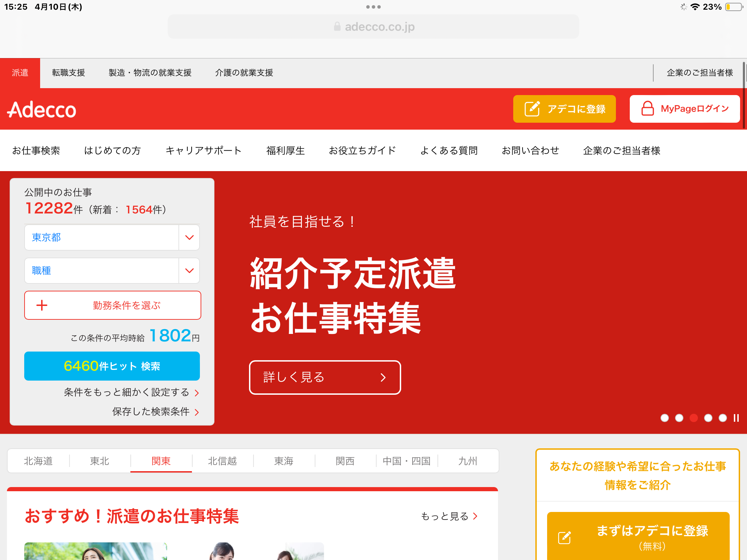Open お問い合わせ menu

[531, 151]
